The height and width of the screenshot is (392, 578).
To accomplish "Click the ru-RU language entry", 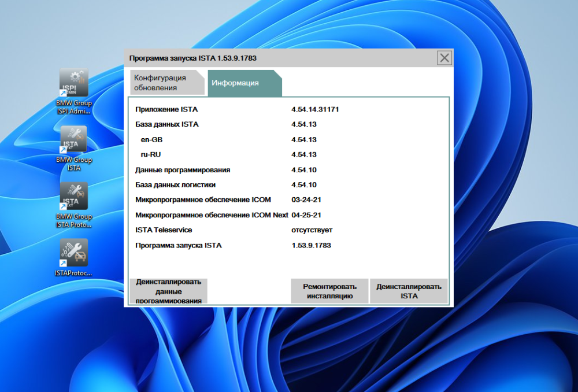I will pos(151,154).
